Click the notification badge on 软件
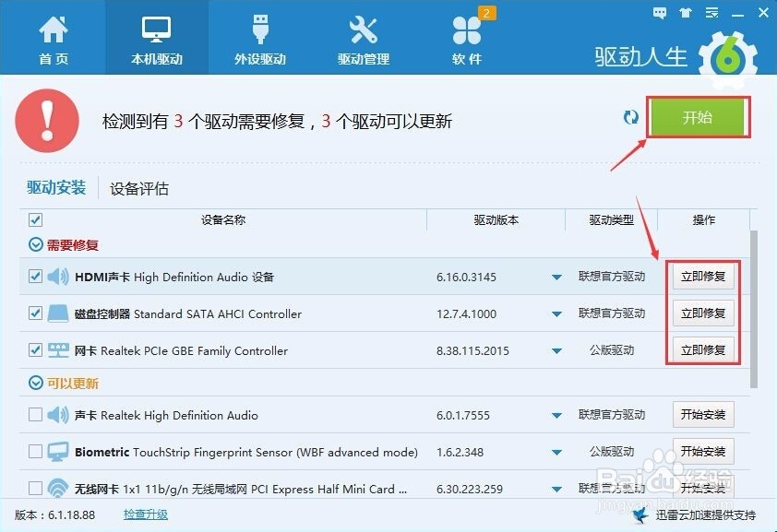The height and width of the screenshot is (532, 777). 486,13
